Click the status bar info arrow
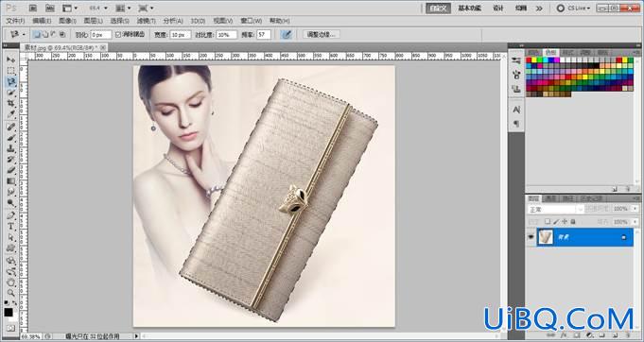This screenshot has height=342, width=644. [136, 336]
